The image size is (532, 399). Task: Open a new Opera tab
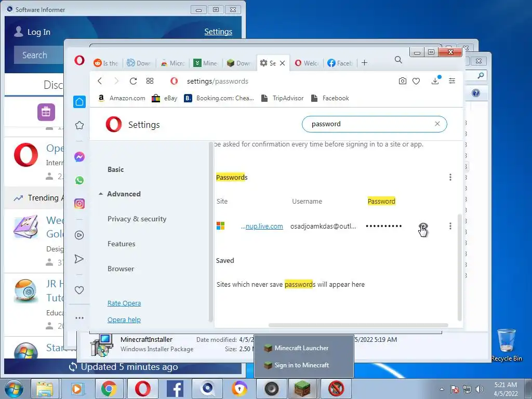(364, 63)
